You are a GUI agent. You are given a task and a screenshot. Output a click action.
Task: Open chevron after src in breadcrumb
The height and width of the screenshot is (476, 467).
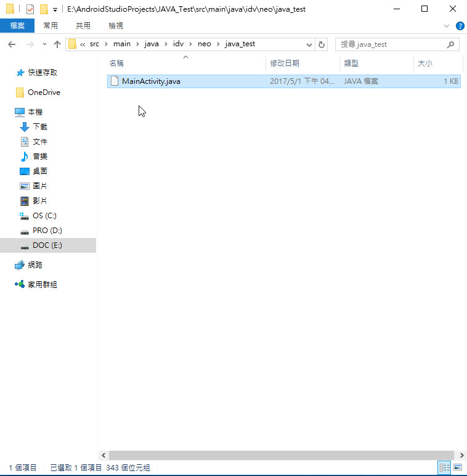[106, 44]
